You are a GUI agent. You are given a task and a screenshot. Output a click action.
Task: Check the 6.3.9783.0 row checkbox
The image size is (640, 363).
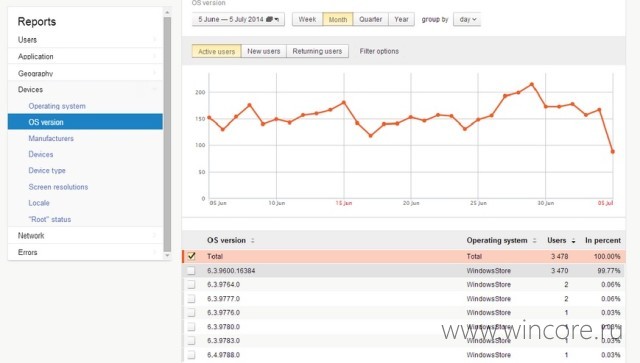pos(191,341)
